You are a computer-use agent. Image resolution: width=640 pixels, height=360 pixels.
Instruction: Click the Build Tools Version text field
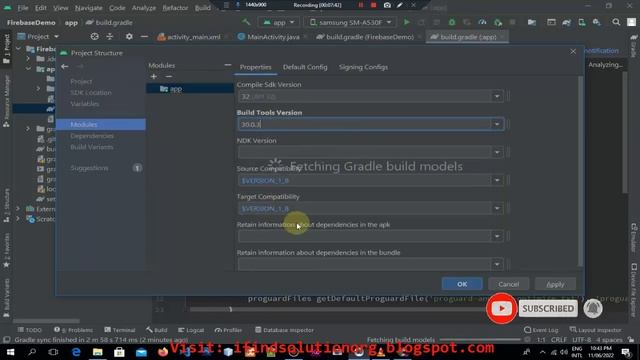pyautogui.click(x=364, y=124)
